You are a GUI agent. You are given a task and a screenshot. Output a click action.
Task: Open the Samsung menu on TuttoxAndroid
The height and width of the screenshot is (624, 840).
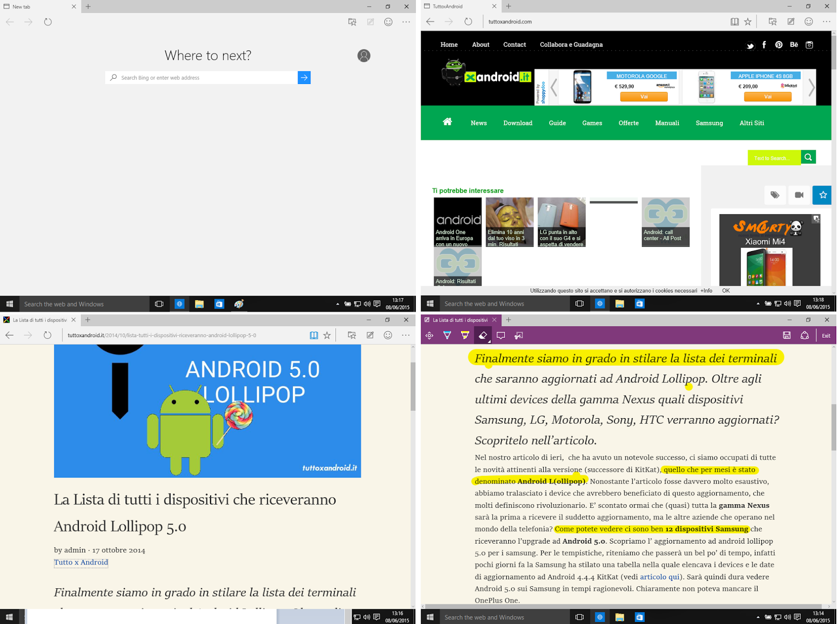pos(709,123)
